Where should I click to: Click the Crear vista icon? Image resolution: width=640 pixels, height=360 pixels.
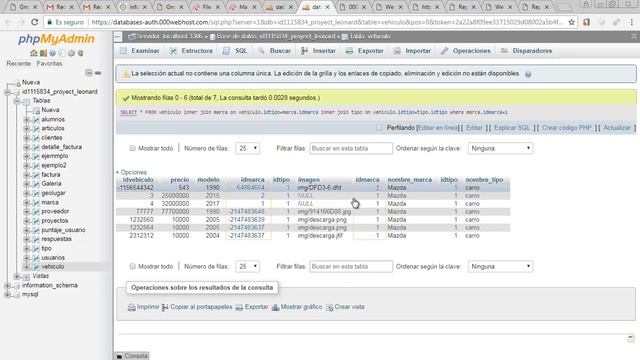(x=329, y=307)
